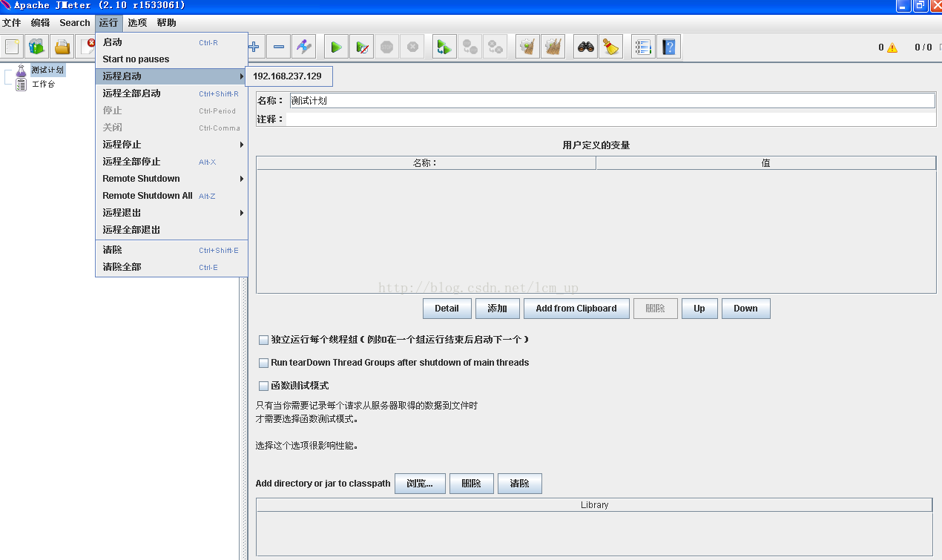Click the Reset Search broom icon
942x560 pixels.
(x=610, y=47)
